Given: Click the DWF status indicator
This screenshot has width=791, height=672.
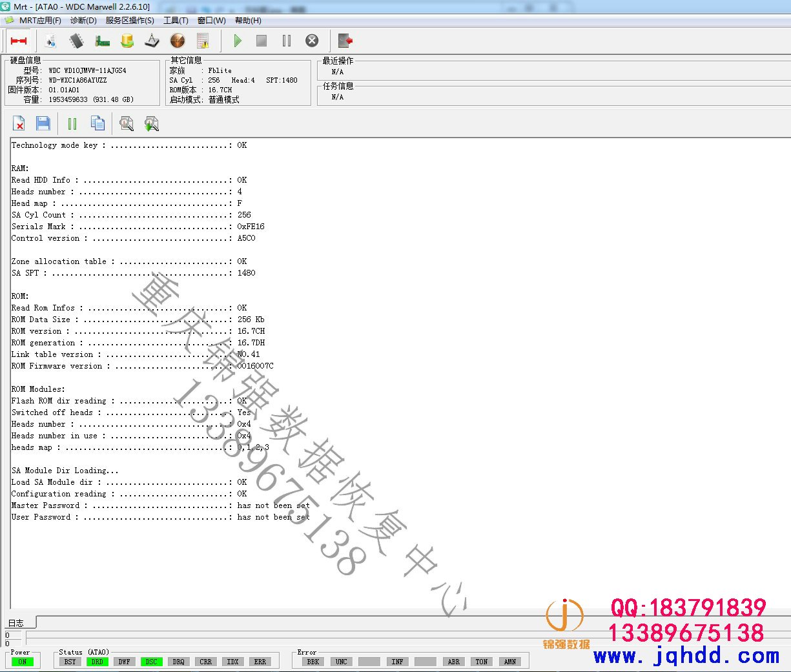Looking at the screenshot, I should point(125,662).
